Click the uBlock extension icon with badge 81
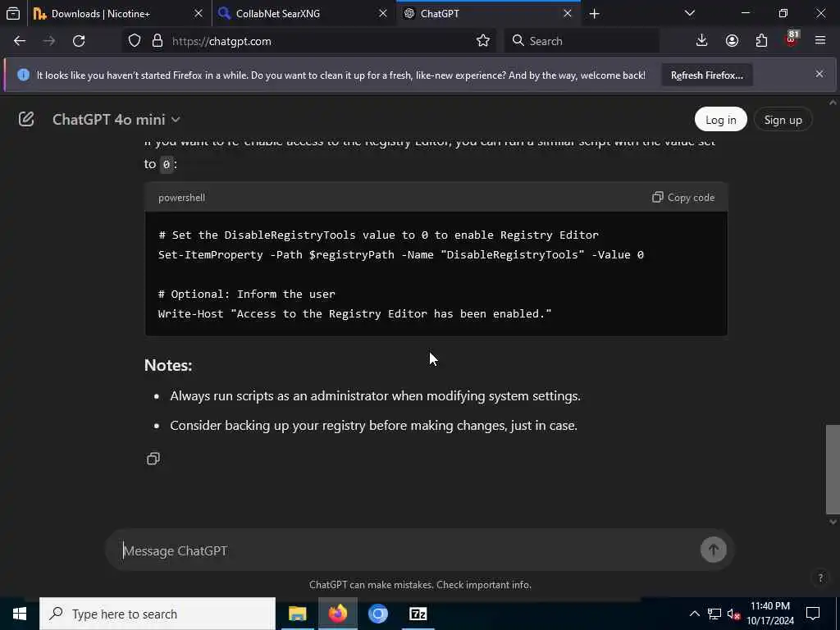This screenshot has height=630, width=840. click(x=792, y=39)
